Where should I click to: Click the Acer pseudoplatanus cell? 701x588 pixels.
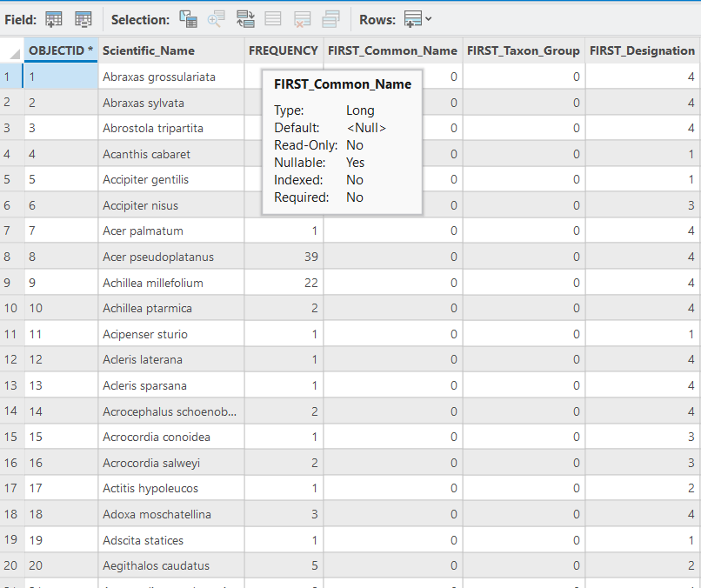pos(171,257)
